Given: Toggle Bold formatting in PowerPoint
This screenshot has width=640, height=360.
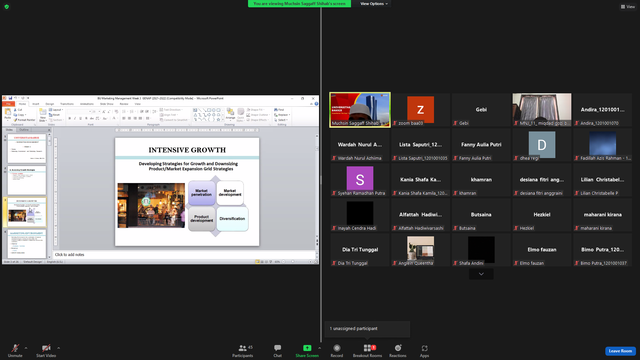Looking at the screenshot, I should (x=69, y=118).
